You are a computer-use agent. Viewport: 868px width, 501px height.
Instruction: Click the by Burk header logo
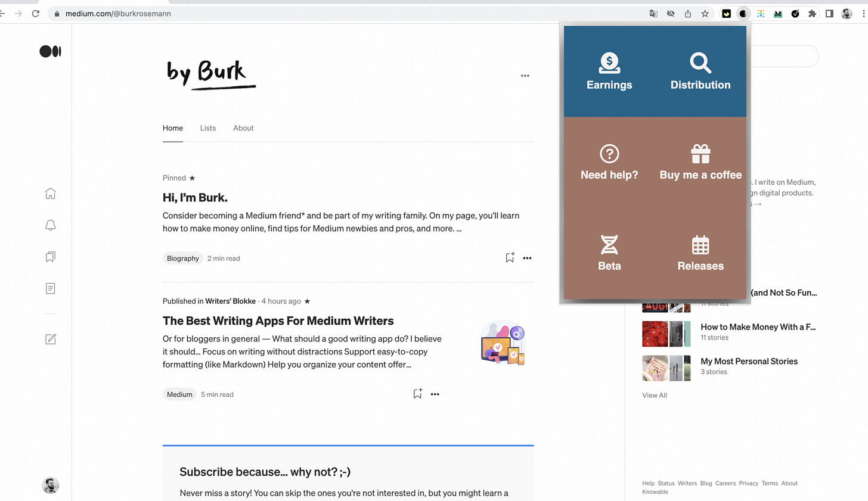(x=210, y=75)
